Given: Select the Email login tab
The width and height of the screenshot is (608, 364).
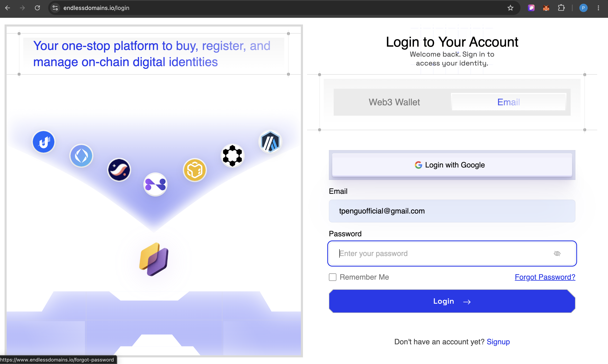Looking at the screenshot, I should point(509,102).
